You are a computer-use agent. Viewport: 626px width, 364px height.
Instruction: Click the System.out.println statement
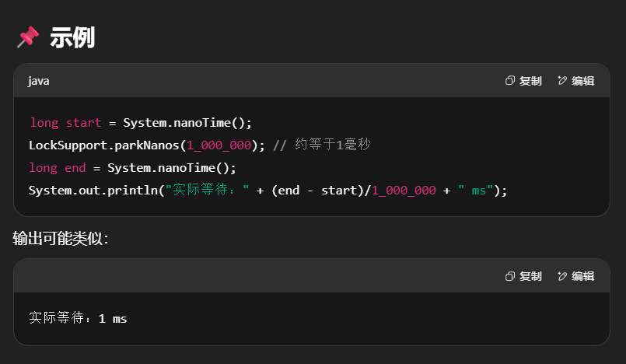tap(92, 191)
